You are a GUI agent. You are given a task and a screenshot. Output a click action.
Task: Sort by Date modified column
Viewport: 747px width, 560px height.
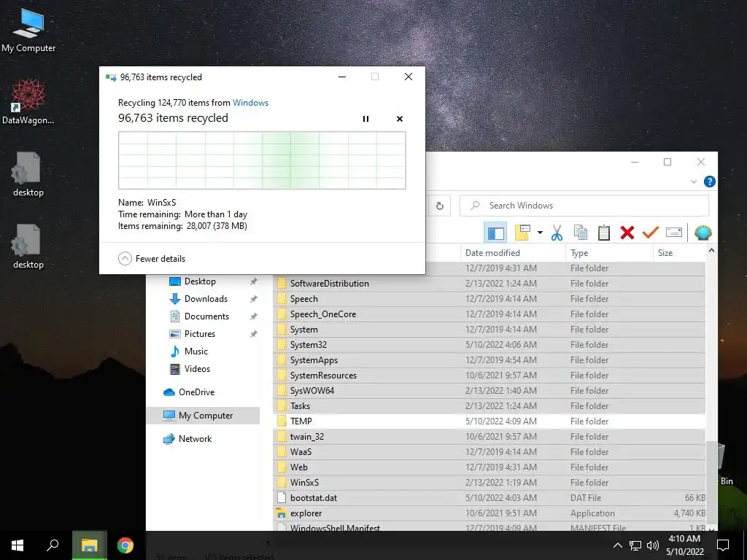(513, 253)
